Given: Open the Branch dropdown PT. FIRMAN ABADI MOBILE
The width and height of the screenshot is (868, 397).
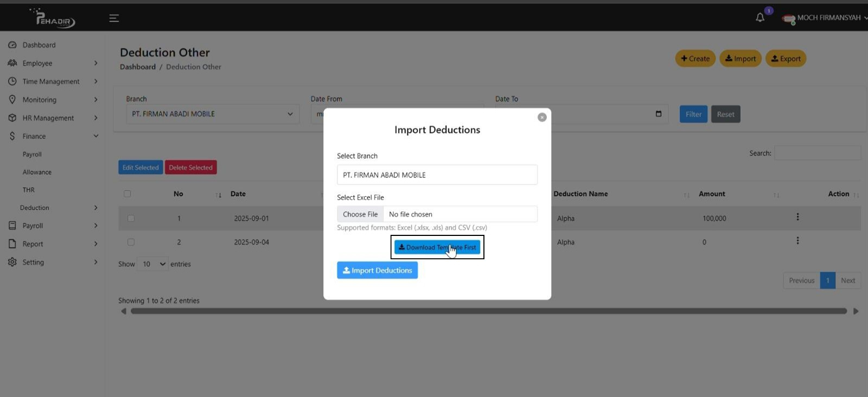Looking at the screenshot, I should pos(213,114).
